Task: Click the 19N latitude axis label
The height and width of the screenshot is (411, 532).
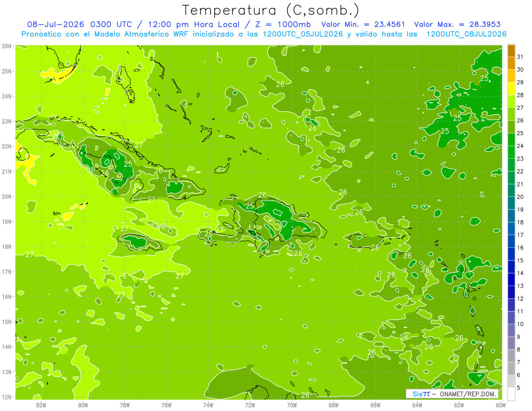Action: 7,221
